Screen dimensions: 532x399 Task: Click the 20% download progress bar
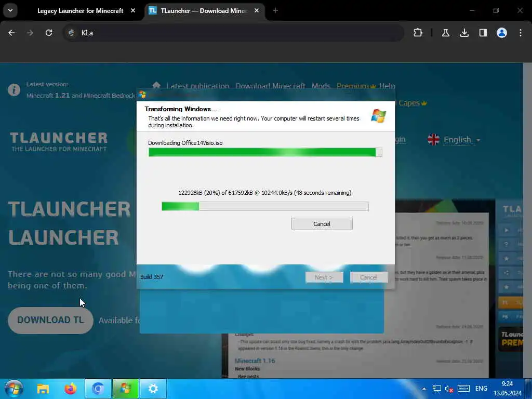(x=265, y=206)
